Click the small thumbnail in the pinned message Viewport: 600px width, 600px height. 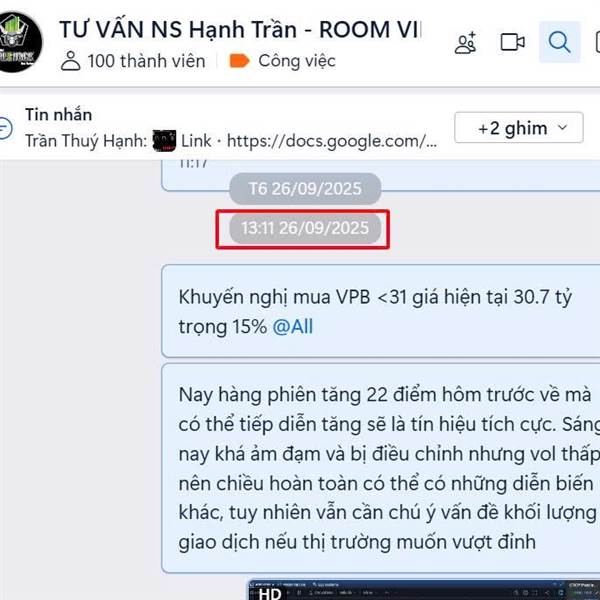pos(164,140)
